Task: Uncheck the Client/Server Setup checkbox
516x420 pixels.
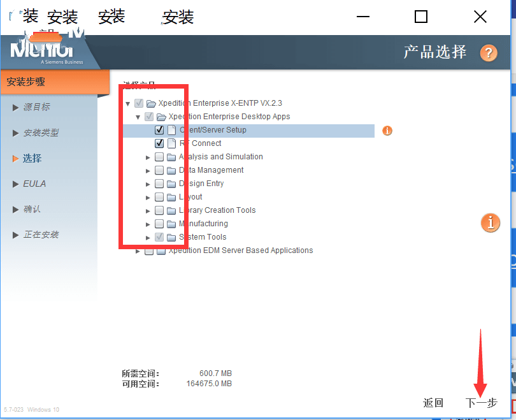Action: pos(159,130)
